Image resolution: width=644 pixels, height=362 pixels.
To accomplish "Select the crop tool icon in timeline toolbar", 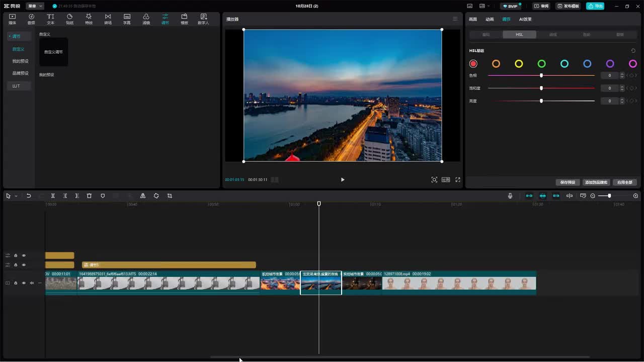I will [170, 196].
